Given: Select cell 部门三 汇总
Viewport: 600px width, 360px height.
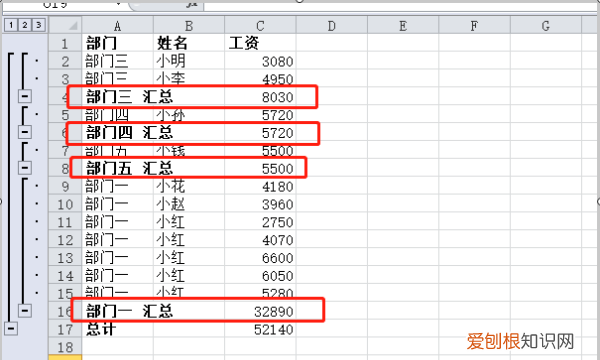Looking at the screenshot, I should coord(117,97).
